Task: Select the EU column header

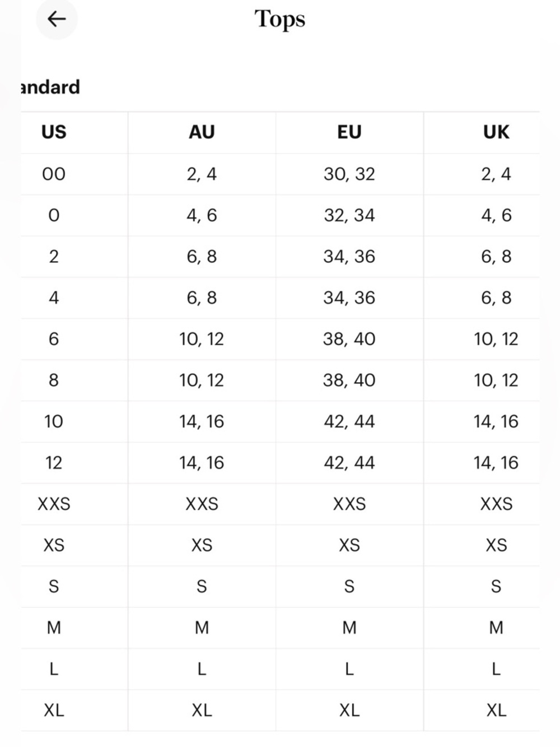Action: 349,132
